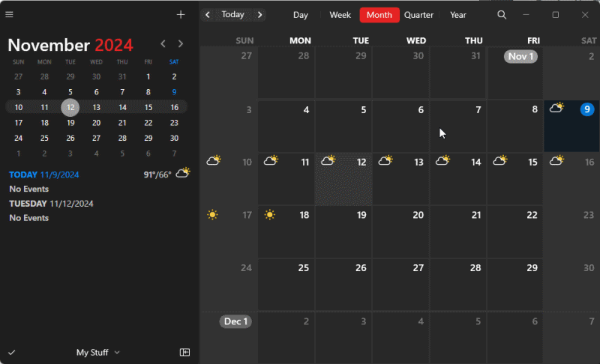Click sunny icon on Sunday the 17th

213,215
